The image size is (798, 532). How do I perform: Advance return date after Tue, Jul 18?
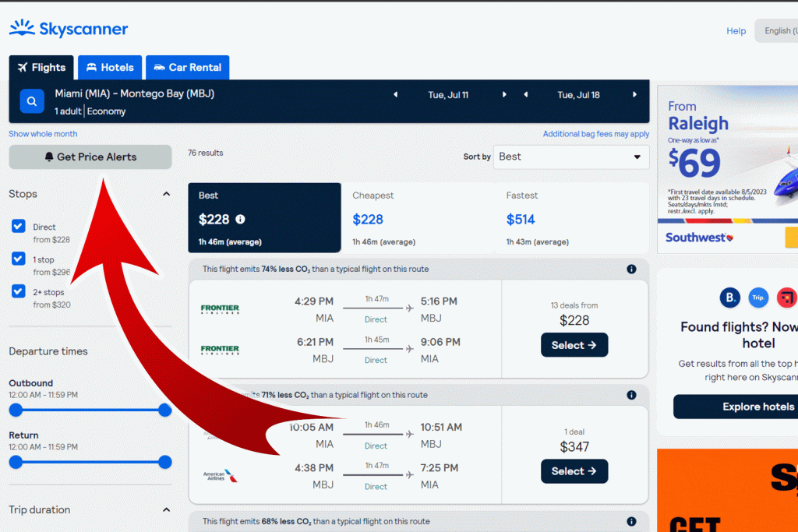pyautogui.click(x=634, y=94)
